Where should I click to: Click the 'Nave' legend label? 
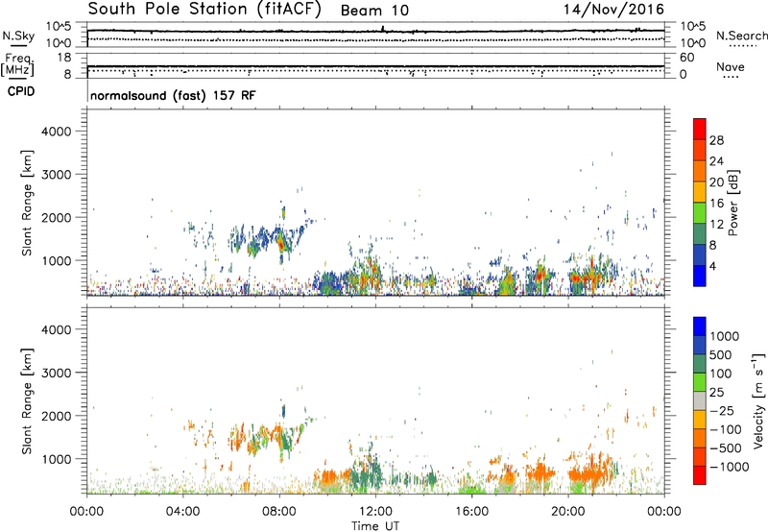pos(731,67)
